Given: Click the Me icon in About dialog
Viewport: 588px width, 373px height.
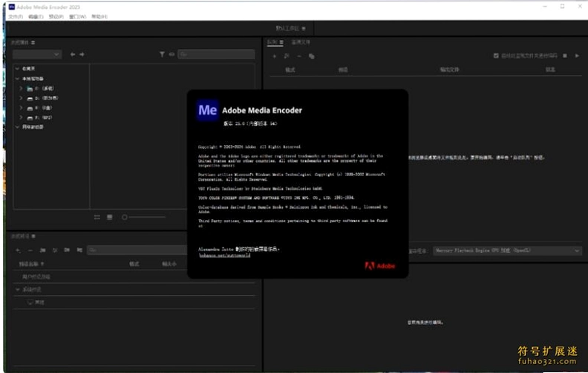Looking at the screenshot, I should tap(207, 110).
